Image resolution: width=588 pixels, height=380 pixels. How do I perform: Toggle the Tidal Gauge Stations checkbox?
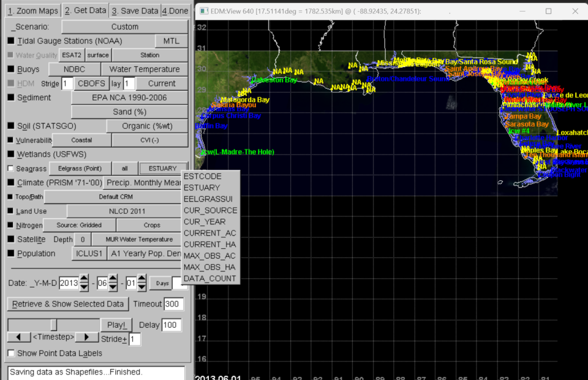[10, 41]
